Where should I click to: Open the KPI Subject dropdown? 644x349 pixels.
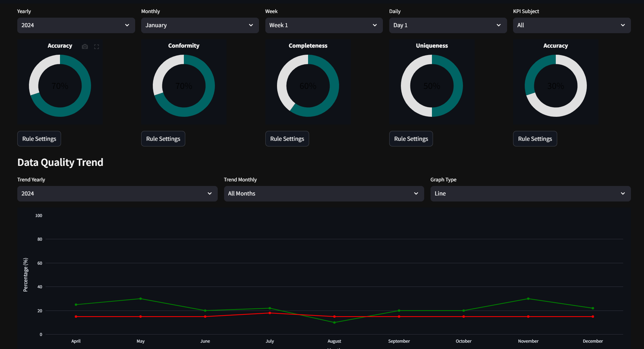pyautogui.click(x=571, y=25)
